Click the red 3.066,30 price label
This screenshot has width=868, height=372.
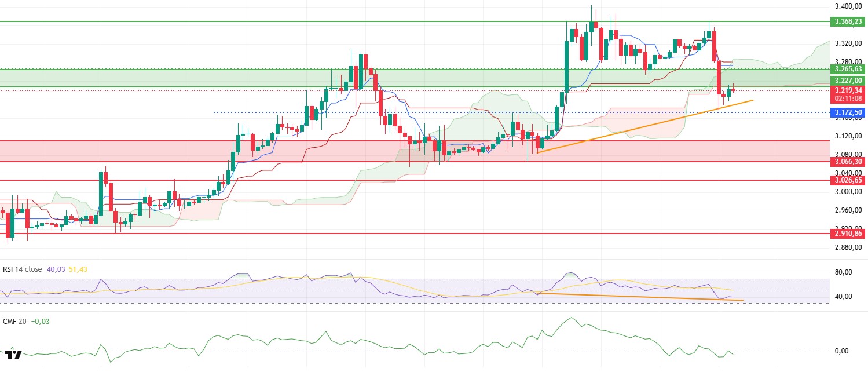[847, 161]
